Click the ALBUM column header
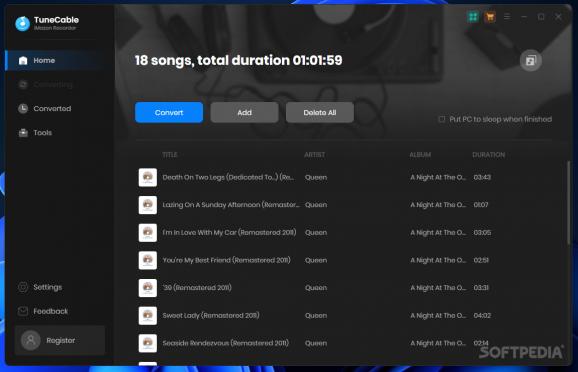This screenshot has height=372, width=578. tap(420, 154)
